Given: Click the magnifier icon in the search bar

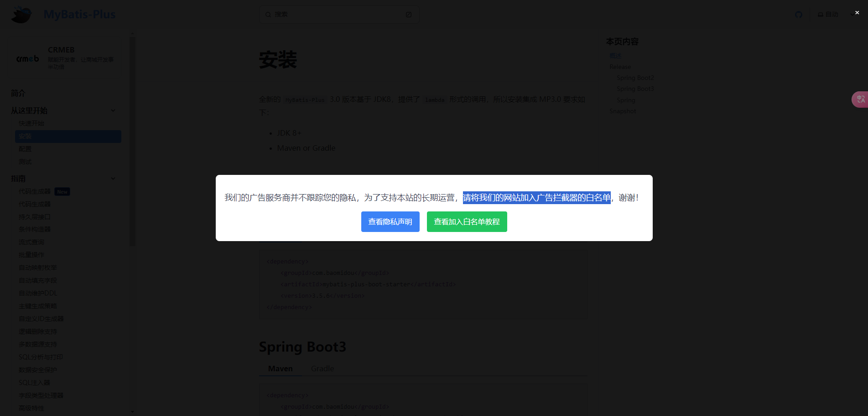Looking at the screenshot, I should 268,14.
